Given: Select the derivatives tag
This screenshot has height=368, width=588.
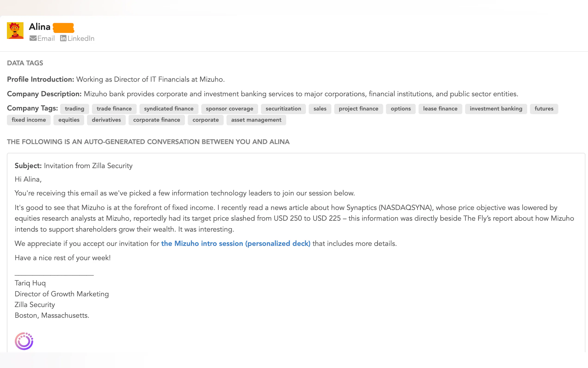Looking at the screenshot, I should (106, 120).
